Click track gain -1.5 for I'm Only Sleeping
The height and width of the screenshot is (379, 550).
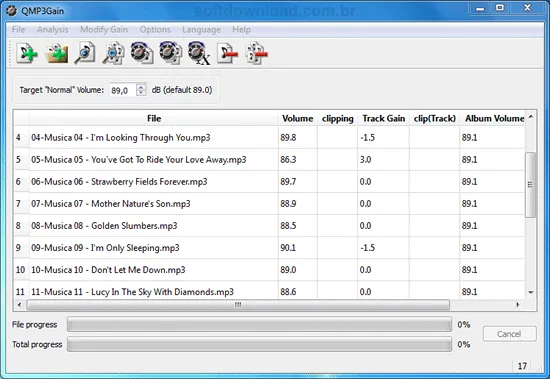[367, 248]
